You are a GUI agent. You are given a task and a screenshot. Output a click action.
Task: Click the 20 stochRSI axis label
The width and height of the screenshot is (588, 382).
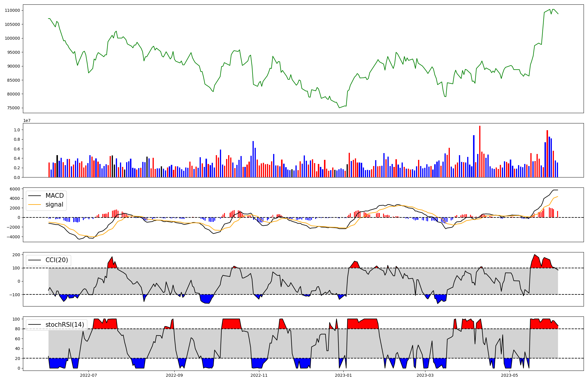[x=18, y=358]
